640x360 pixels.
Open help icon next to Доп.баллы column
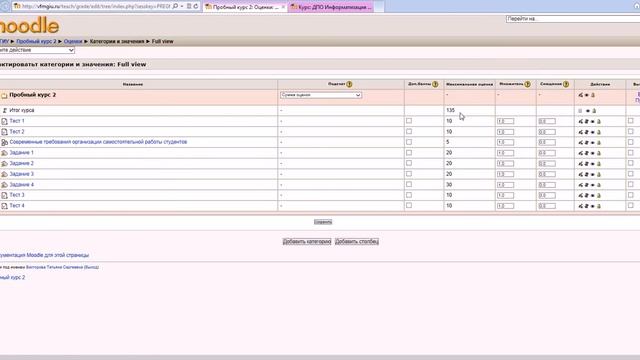coord(435,84)
